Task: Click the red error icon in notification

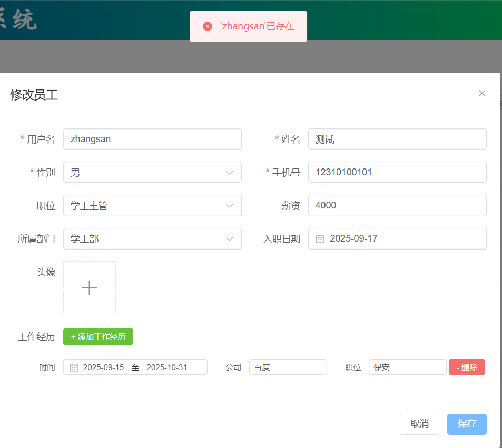Action: (x=208, y=26)
